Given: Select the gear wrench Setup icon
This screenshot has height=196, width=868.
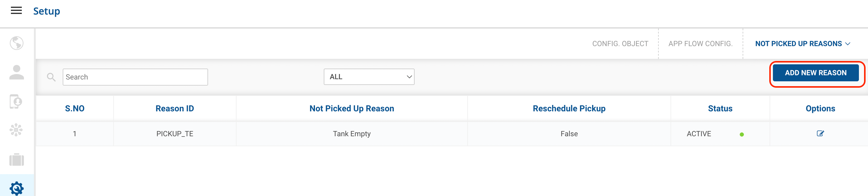Looking at the screenshot, I should 17,188.
